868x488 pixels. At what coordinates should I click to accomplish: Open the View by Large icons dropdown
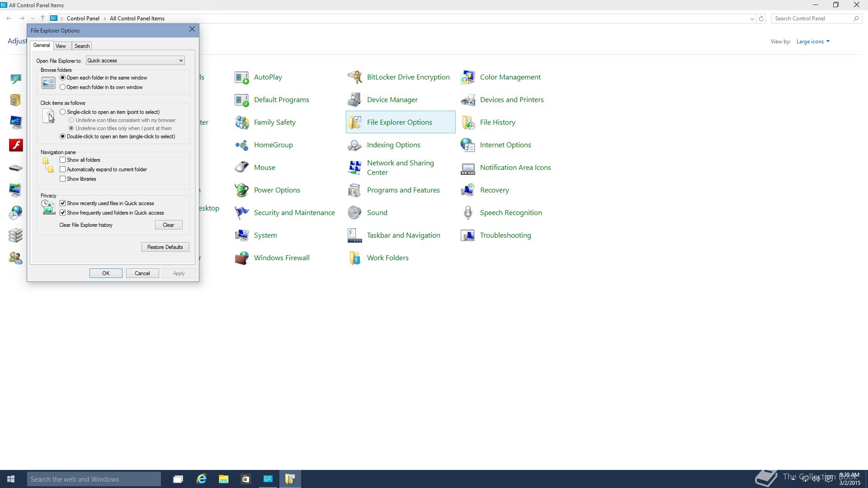[813, 42]
